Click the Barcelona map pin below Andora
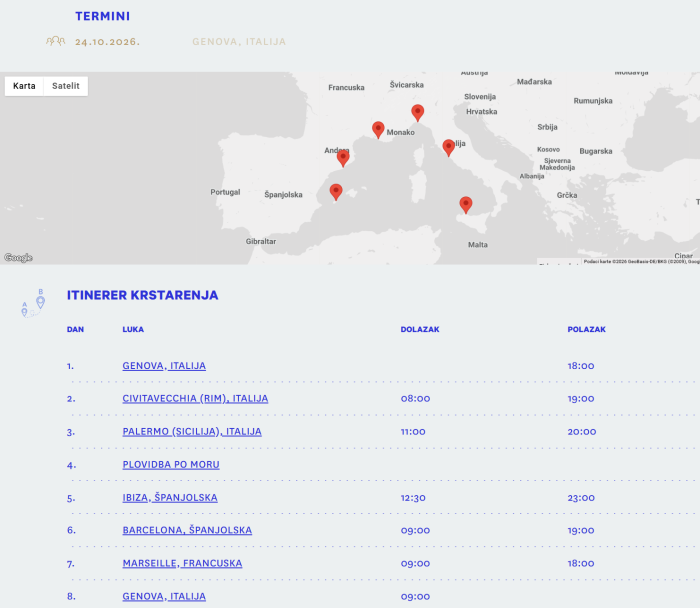700x608 pixels. [343, 156]
